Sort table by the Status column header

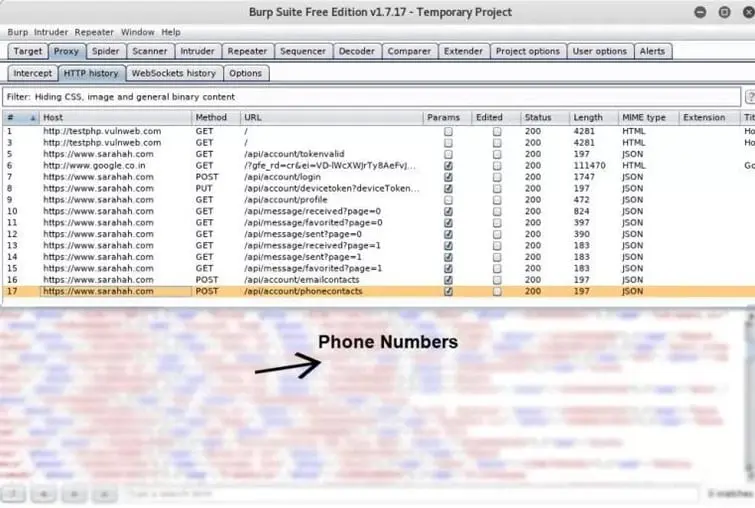coord(538,118)
